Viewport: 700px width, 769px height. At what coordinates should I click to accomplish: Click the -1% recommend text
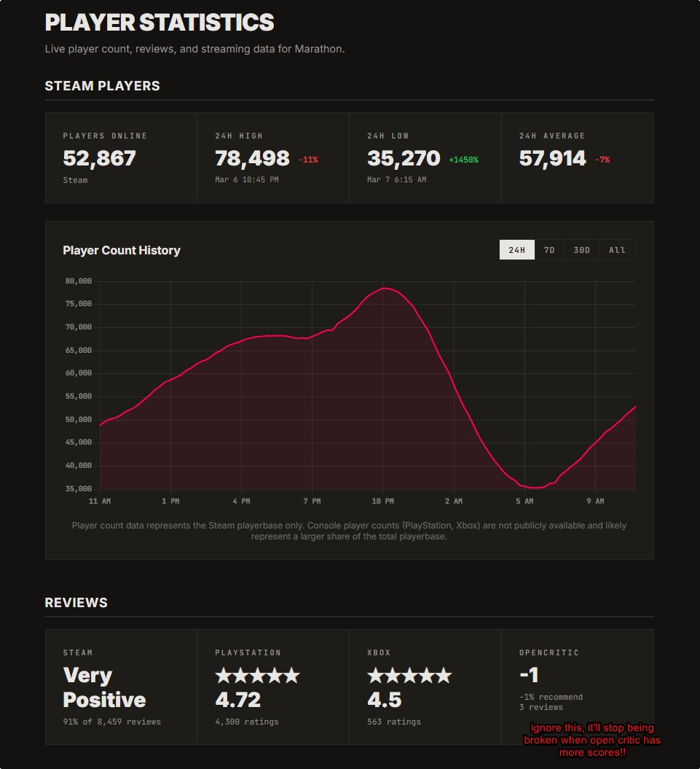(551, 697)
